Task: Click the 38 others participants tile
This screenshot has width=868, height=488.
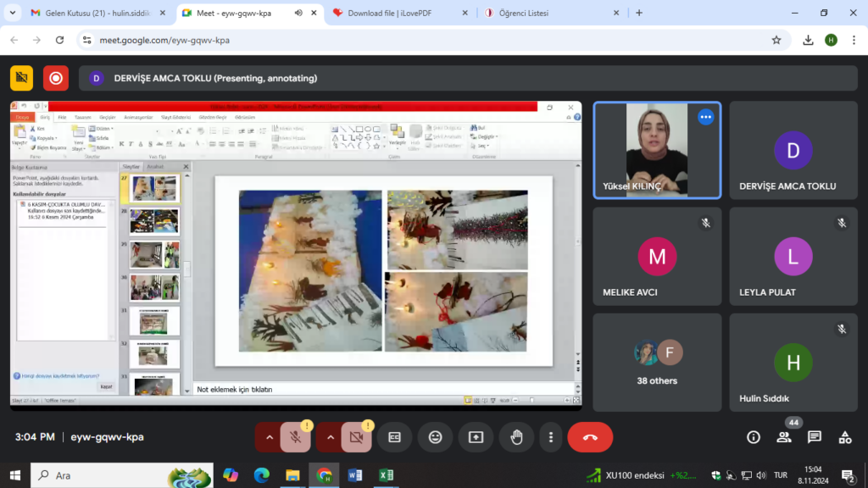Action: 657,363
